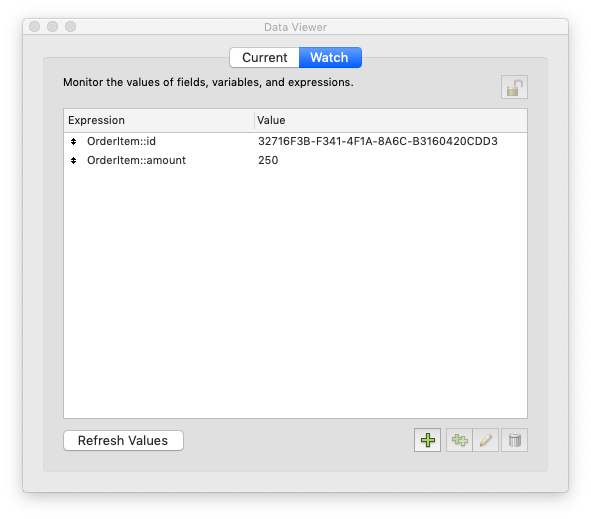Click the window's red close button
Viewport: 591px width, 519px height.
coord(35,27)
